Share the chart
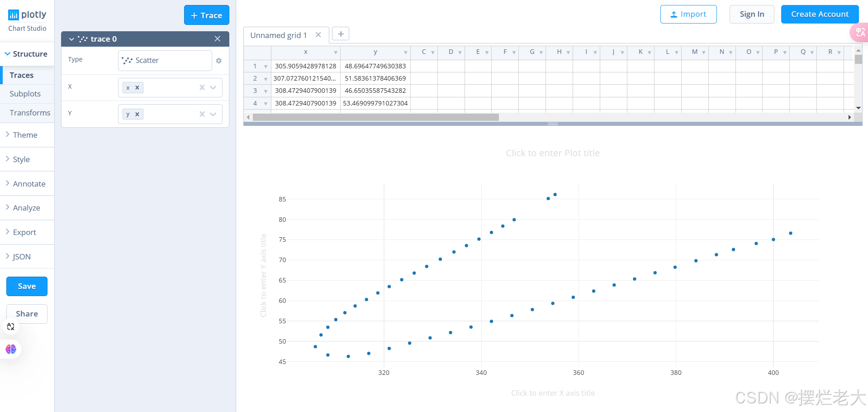This screenshot has height=412, width=868. 27,314
